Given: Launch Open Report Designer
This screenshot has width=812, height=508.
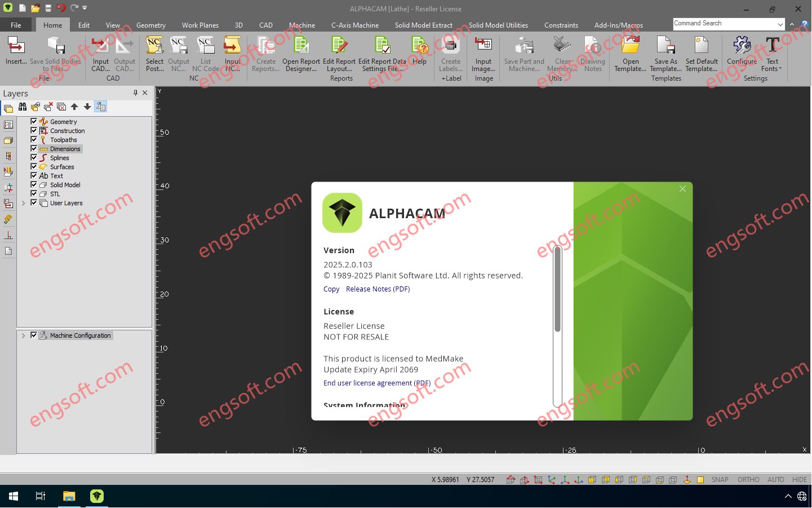Looking at the screenshot, I should point(301,54).
